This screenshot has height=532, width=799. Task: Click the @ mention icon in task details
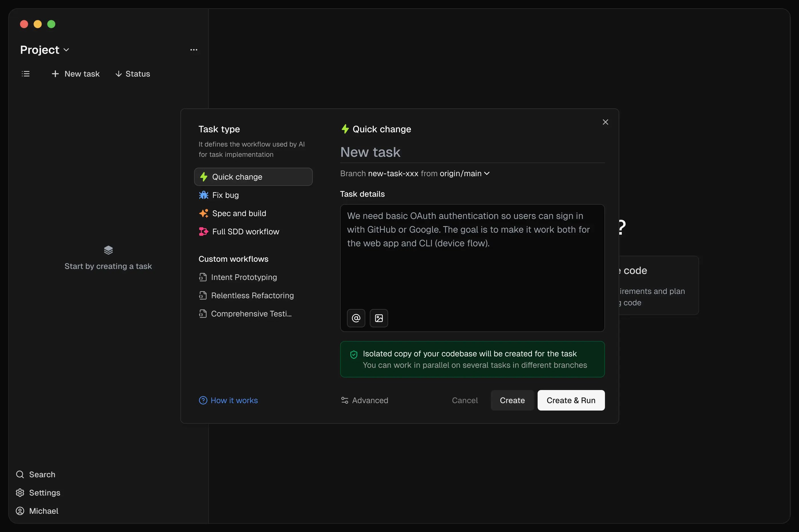pyautogui.click(x=356, y=318)
